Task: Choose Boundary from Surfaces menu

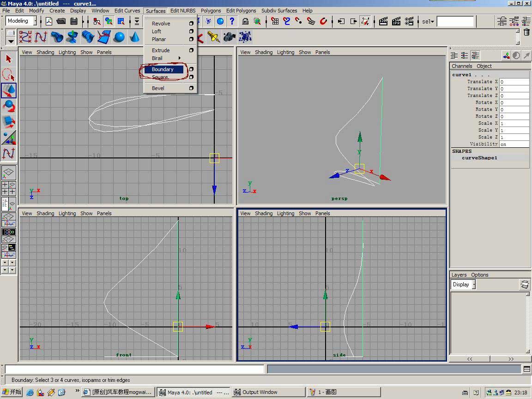Action: 163,69
